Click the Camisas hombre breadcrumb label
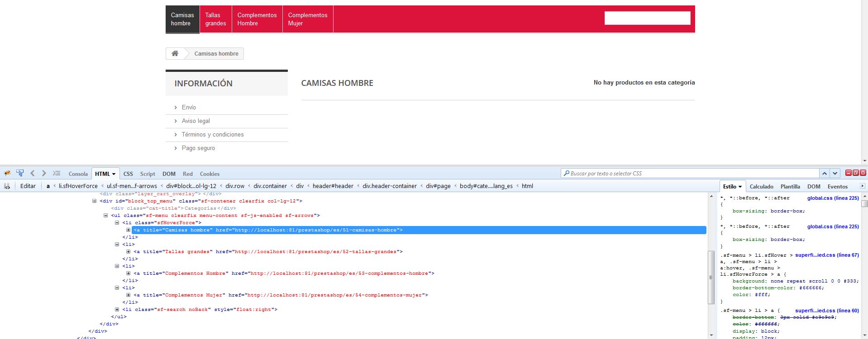The image size is (868, 339). pyautogui.click(x=216, y=53)
